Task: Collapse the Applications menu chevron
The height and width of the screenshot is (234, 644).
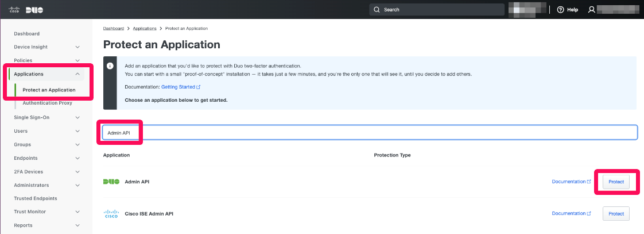Action: (x=77, y=74)
